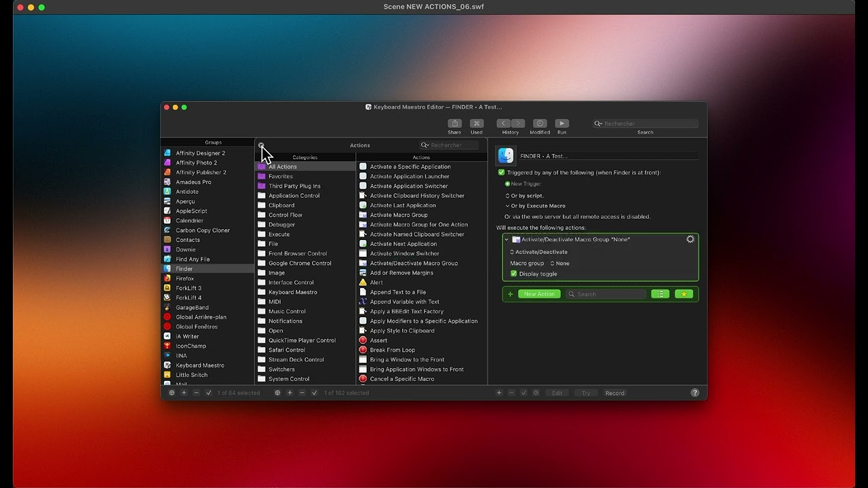The image size is (868, 488).
Task: Remove the action using the bottom minus icon
Action: coord(511,393)
